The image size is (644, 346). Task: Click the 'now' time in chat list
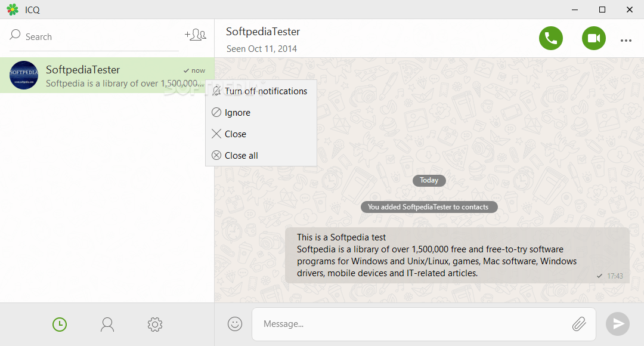click(198, 70)
